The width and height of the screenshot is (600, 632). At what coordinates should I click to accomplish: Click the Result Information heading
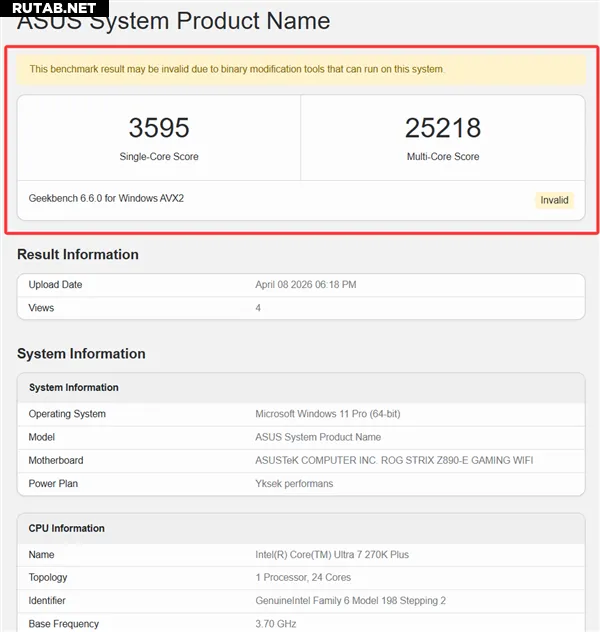tap(78, 255)
